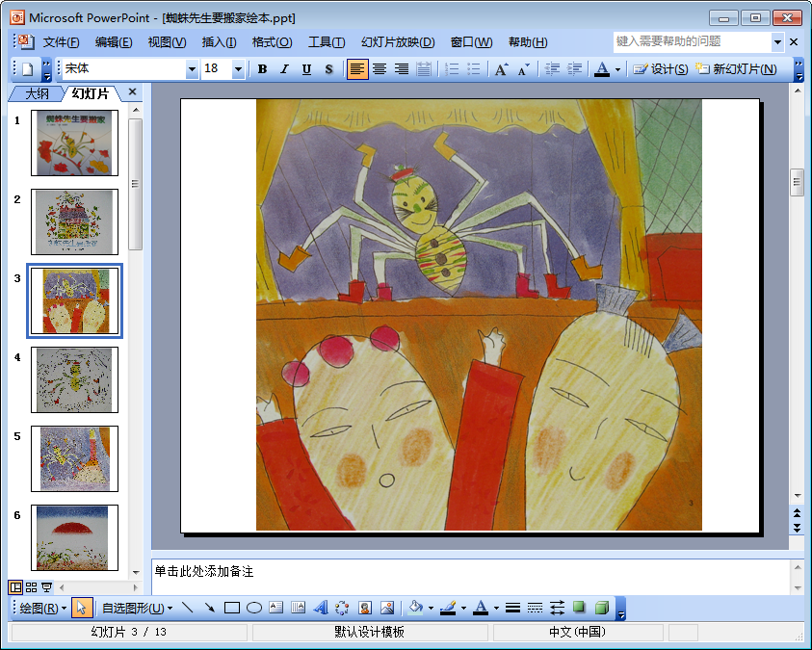Decrease font size with small A icon
Viewport: 812px width, 650px height.
point(524,68)
